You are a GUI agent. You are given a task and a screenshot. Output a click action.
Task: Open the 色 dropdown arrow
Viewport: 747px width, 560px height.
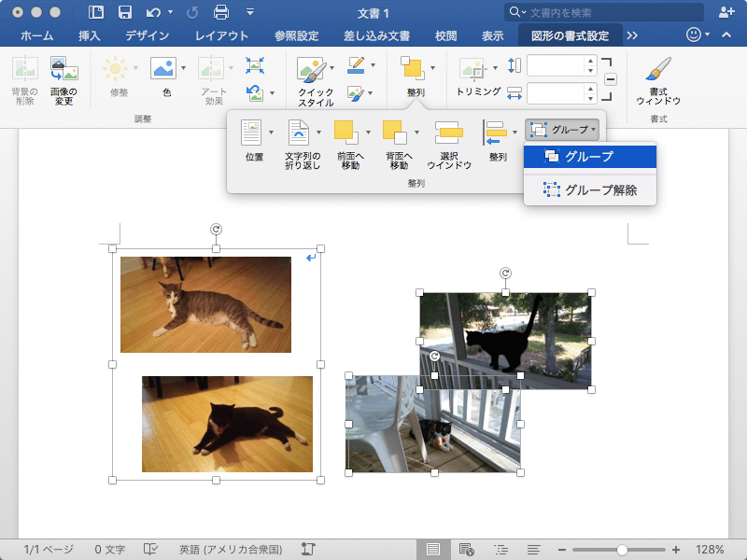pos(183,68)
